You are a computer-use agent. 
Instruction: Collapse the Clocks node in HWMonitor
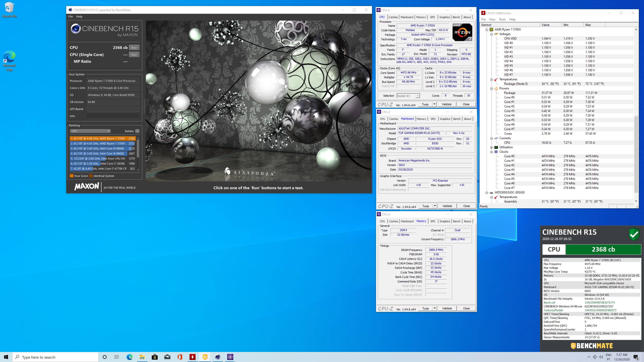491,152
